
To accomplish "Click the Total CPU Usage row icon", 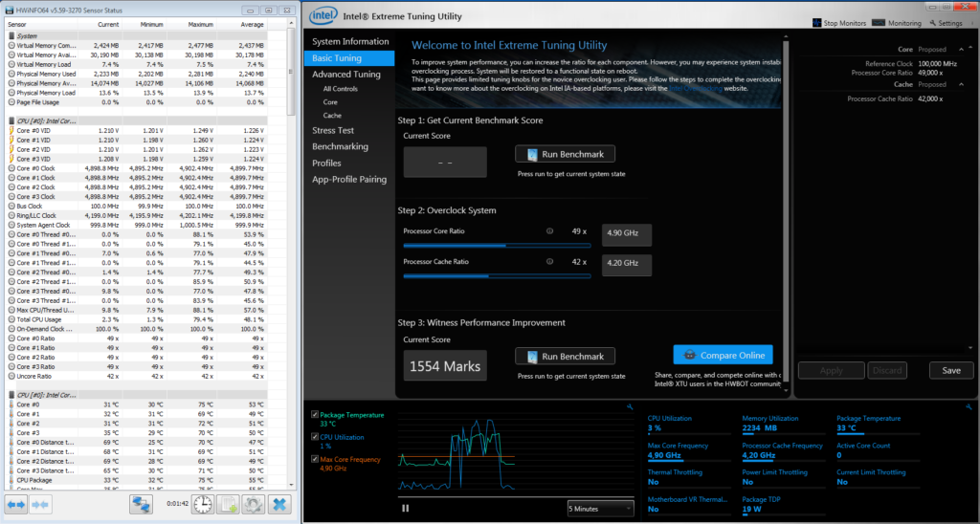I will [11, 319].
